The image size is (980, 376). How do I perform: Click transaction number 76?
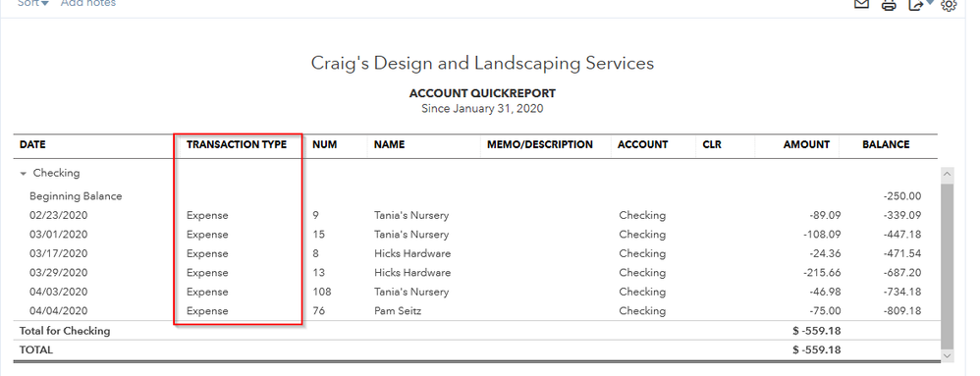[319, 311]
